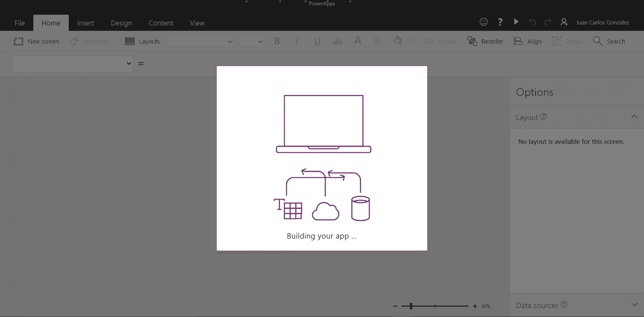
Task: Collapse the Layout section chevron
Action: tap(634, 117)
